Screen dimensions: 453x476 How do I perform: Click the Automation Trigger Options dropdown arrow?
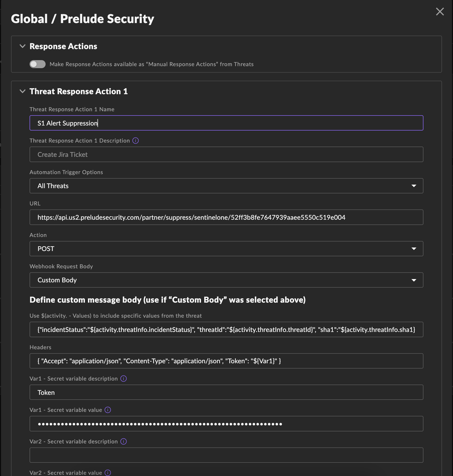pos(414,186)
